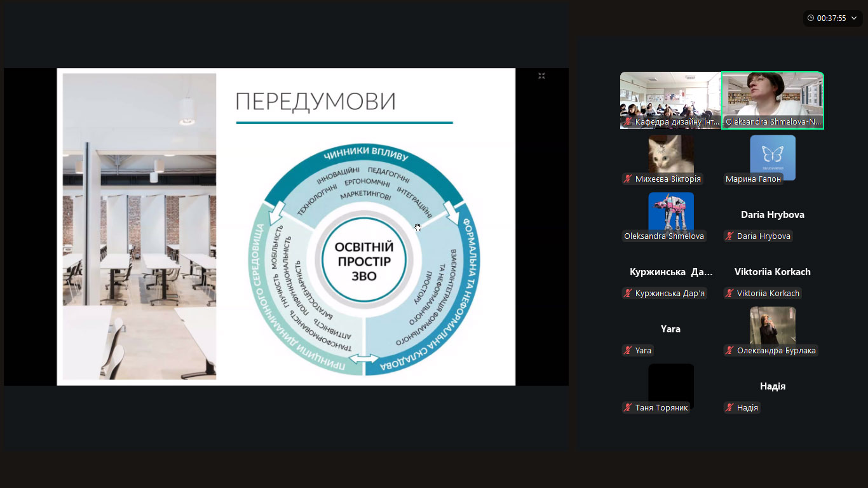Click muted mic icon for Олександра Бурлака
Viewport: 868px width, 488px height.
coord(729,351)
